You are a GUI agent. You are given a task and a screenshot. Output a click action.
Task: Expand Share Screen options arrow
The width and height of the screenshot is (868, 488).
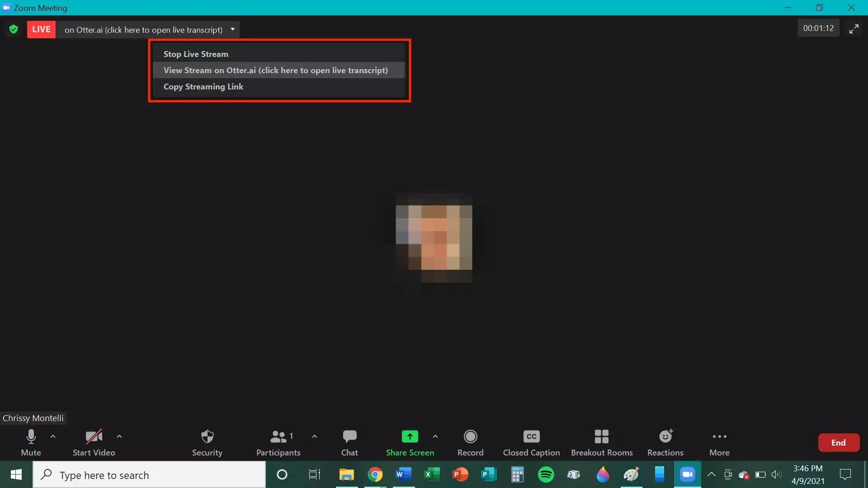coord(435,436)
